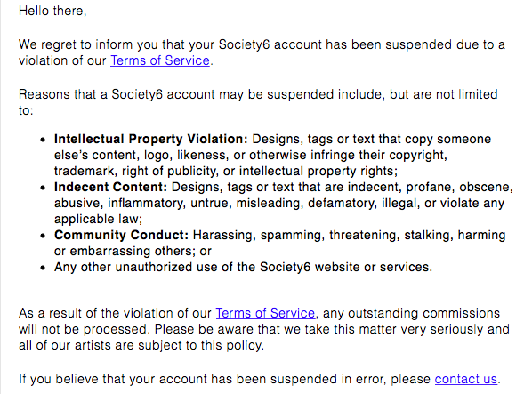Screen dimensions: 532x394
Task: Click bullet marker beside 'Any other unauthorized use'
Action: coord(43,268)
